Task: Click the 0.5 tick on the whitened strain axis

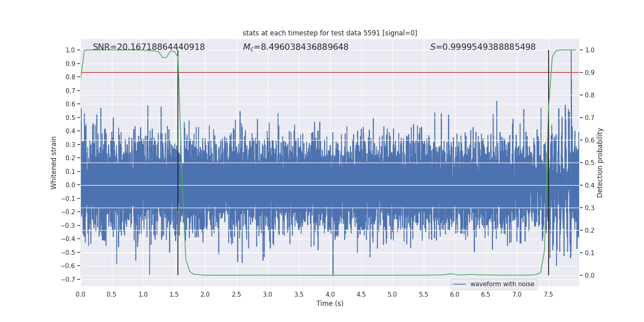Action: (70, 118)
